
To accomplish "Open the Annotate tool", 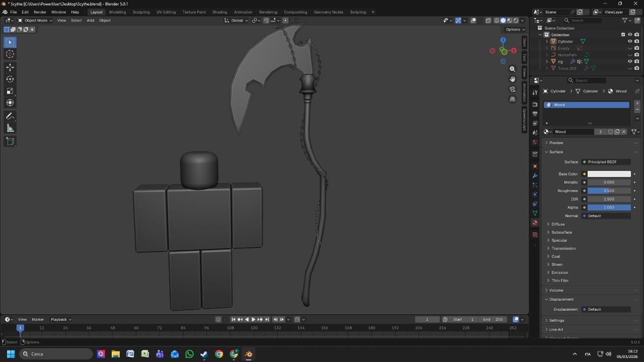I will [x=10, y=116].
